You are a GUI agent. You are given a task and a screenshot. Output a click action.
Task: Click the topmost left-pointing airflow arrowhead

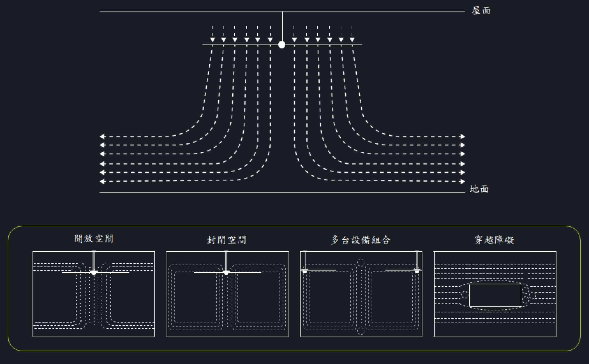[x=102, y=136]
